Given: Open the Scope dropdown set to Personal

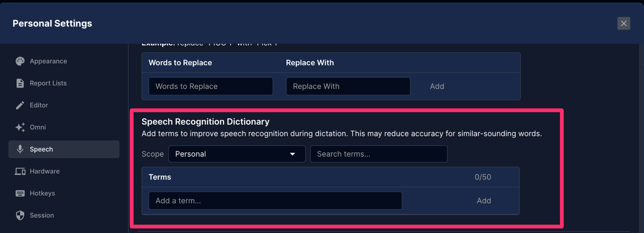Looking at the screenshot, I should (237, 154).
